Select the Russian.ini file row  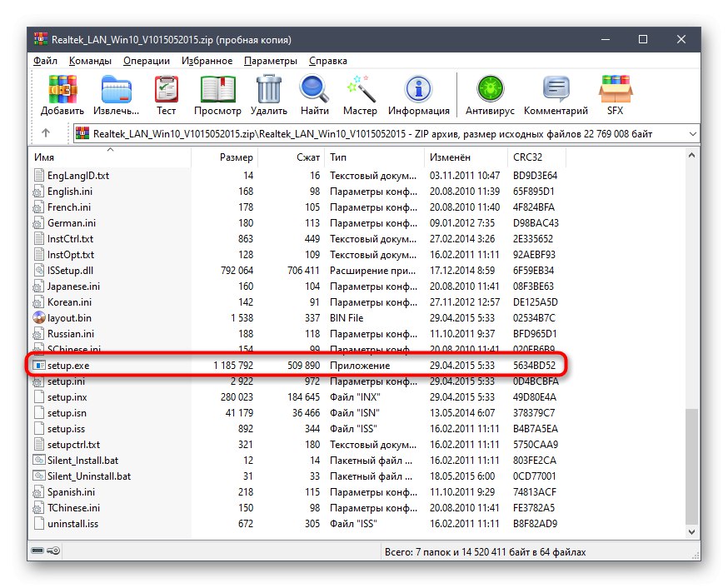tap(297, 334)
